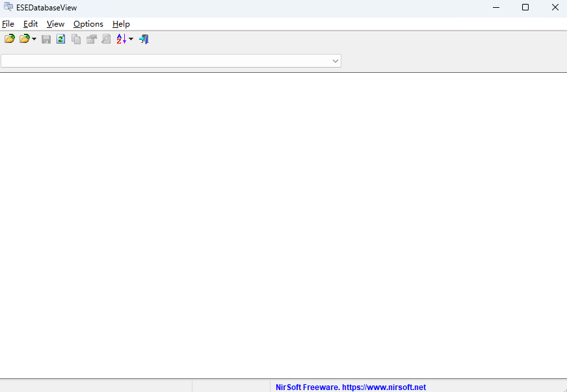
Task: Open the File menu
Action: click(x=8, y=24)
